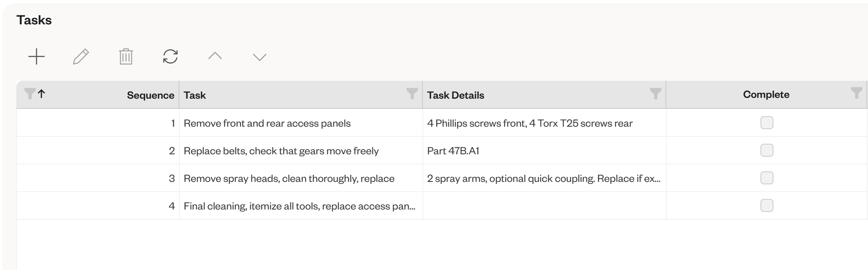Toggle the ascending sort arrow on Sequence
Image resolution: width=868 pixels, height=270 pixels.
(41, 94)
